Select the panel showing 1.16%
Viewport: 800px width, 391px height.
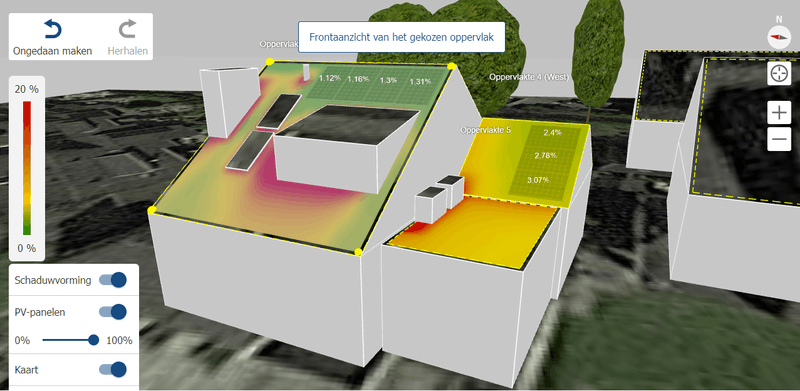coord(358,79)
